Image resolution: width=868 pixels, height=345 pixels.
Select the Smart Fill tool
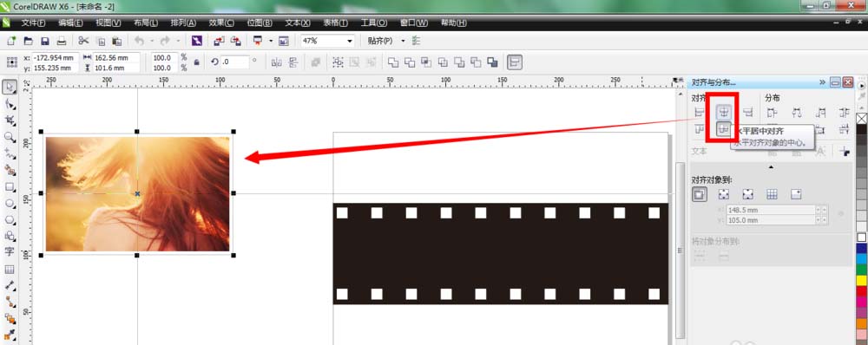10,170
